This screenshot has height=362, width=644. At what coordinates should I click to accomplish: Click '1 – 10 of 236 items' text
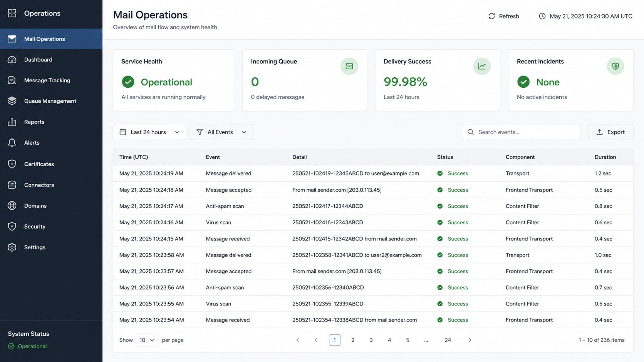pos(601,340)
